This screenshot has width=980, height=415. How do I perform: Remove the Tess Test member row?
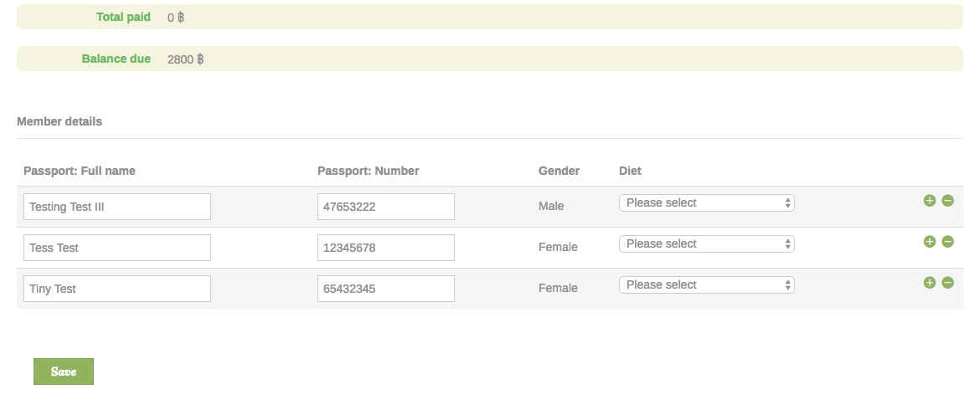pos(947,242)
